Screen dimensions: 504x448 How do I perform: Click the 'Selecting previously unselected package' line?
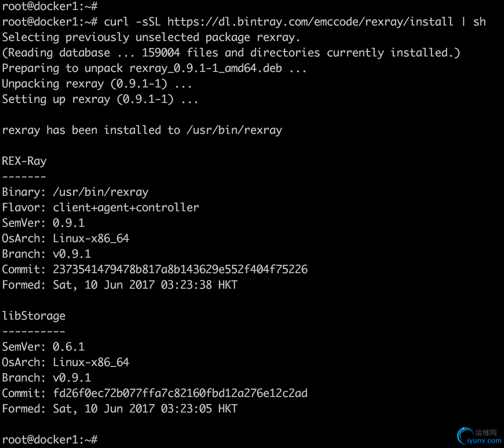[151, 37]
